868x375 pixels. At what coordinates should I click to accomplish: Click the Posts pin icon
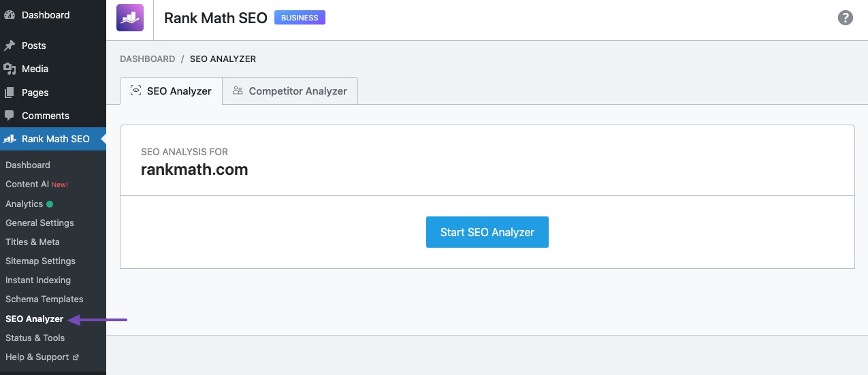(x=10, y=46)
